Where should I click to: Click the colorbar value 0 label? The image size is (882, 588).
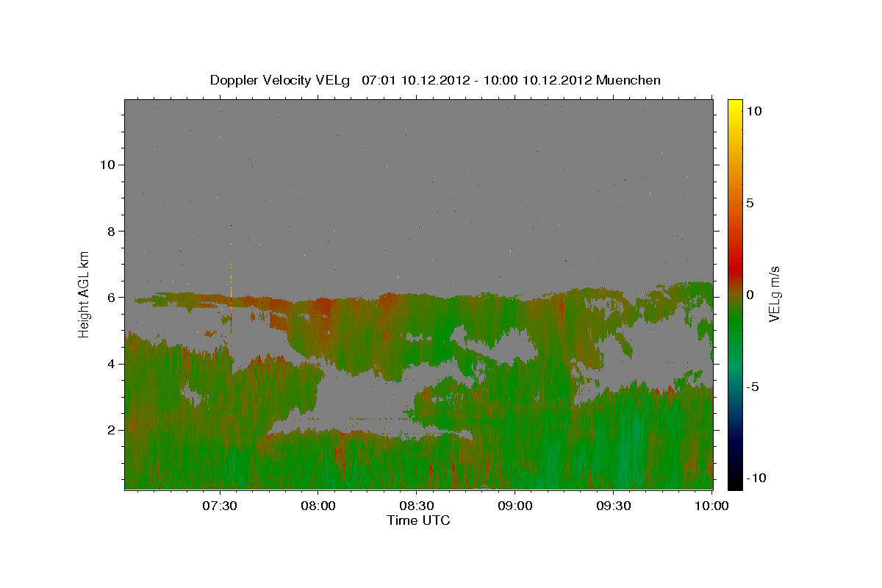point(750,295)
